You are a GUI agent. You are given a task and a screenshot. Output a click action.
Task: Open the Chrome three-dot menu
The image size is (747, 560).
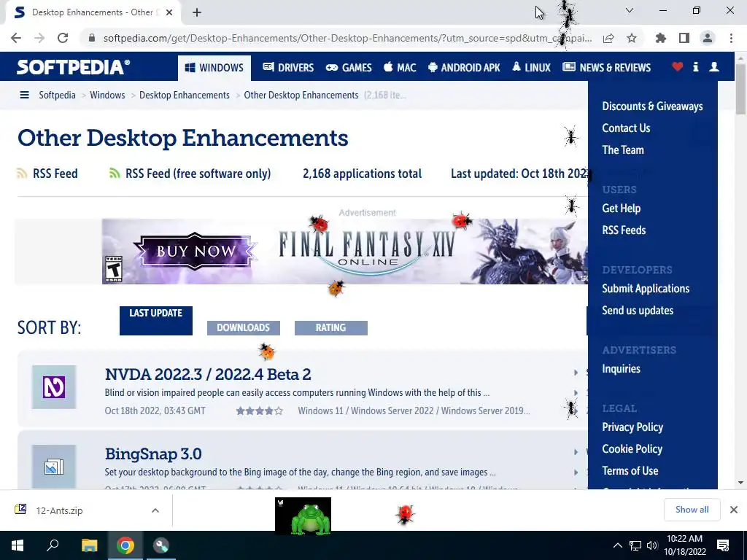point(731,38)
